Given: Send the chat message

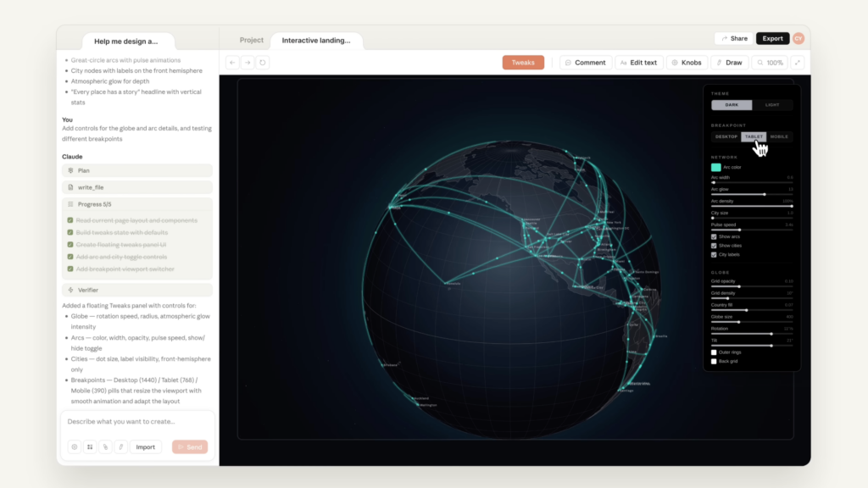Looking at the screenshot, I should (x=190, y=447).
